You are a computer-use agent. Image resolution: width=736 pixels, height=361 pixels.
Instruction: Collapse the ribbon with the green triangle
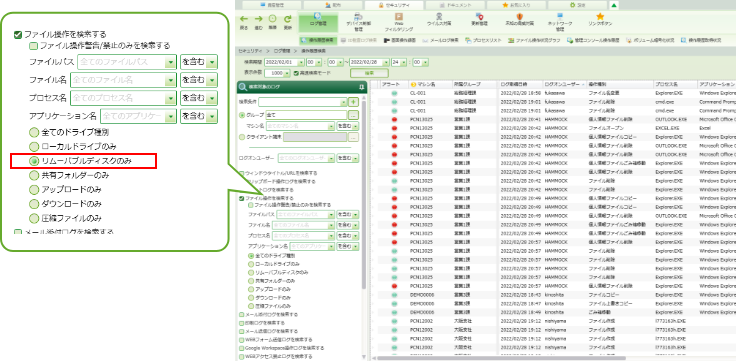pyautogui.click(x=614, y=5)
